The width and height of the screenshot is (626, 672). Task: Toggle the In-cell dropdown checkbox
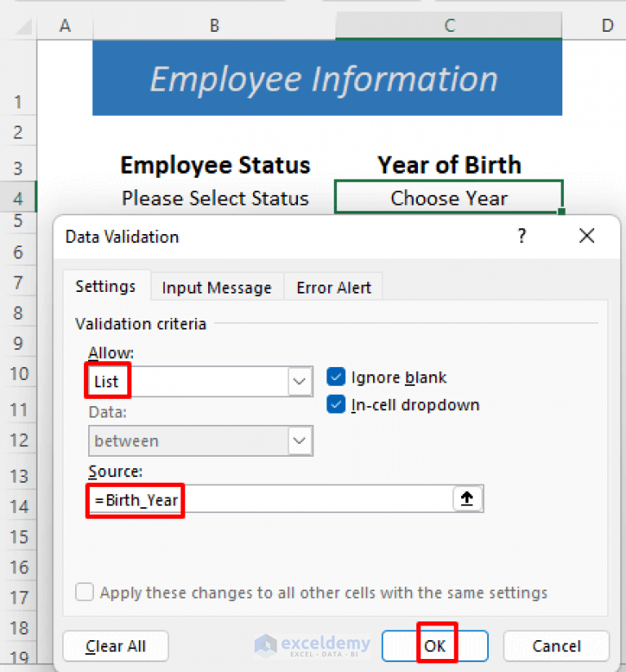[x=336, y=405]
